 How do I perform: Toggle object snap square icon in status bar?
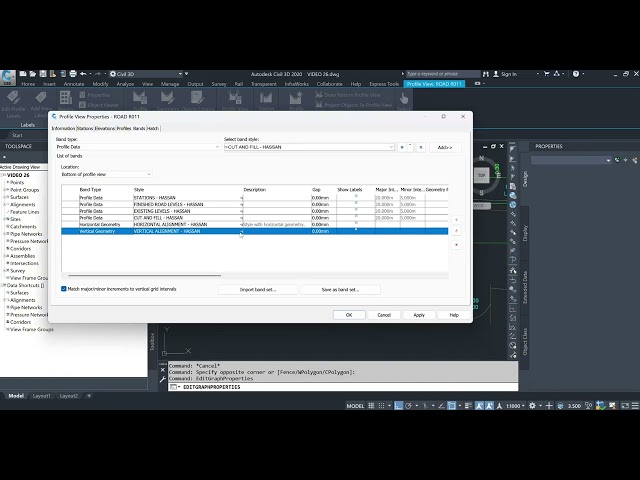[x=451, y=405]
